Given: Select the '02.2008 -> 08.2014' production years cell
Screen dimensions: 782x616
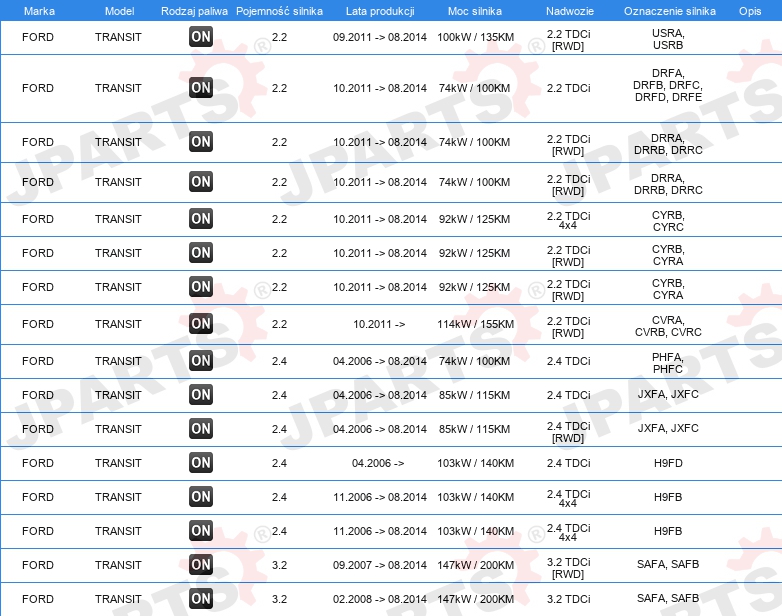Looking at the screenshot, I should pyautogui.click(x=380, y=599).
